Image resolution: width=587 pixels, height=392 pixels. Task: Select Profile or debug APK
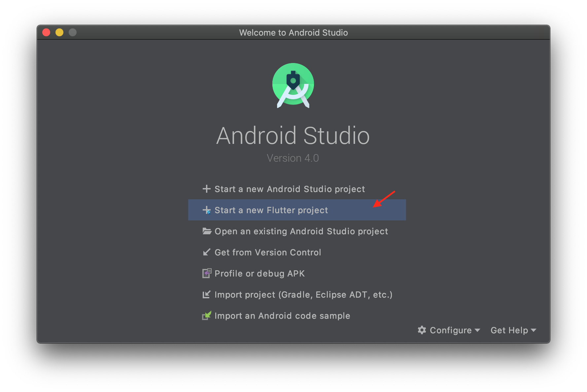[x=297, y=273]
